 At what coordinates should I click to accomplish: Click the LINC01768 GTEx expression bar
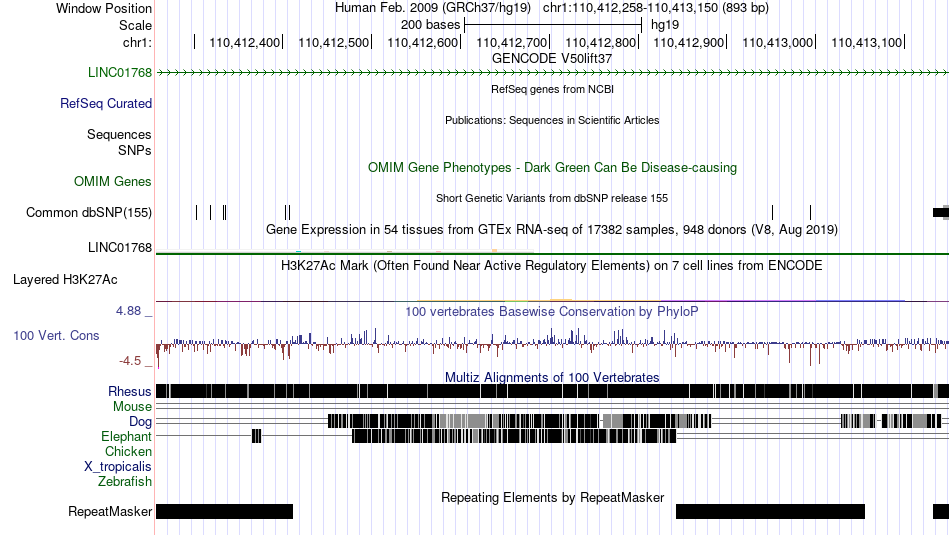coord(552,252)
